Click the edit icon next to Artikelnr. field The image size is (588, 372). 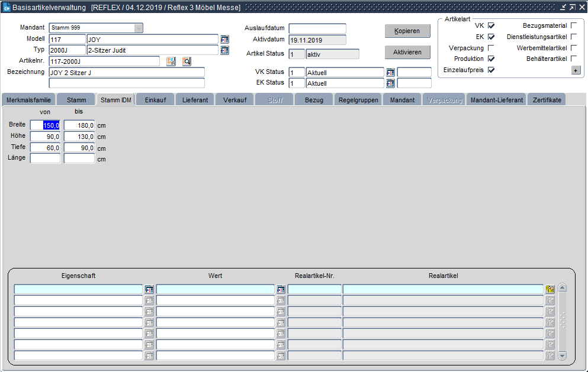click(x=171, y=61)
